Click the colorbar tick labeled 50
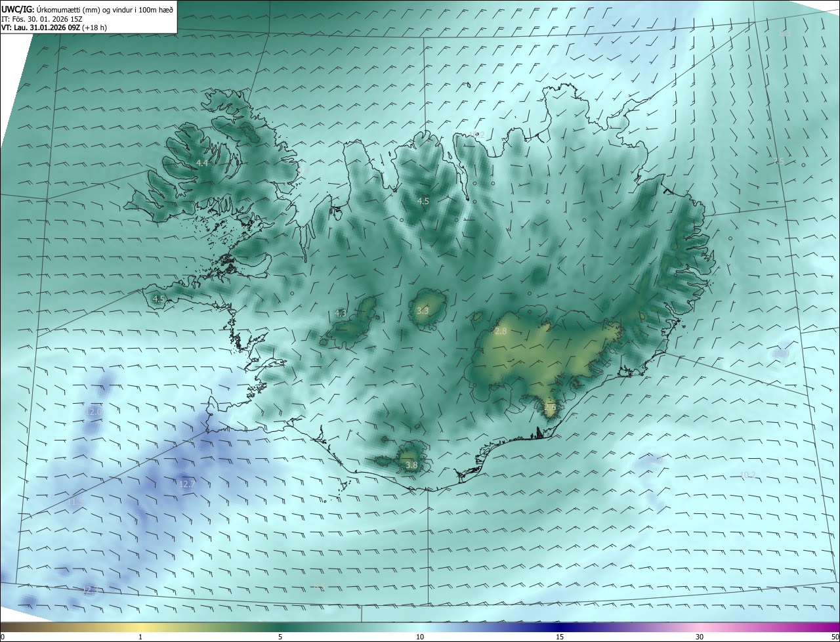 (835, 637)
